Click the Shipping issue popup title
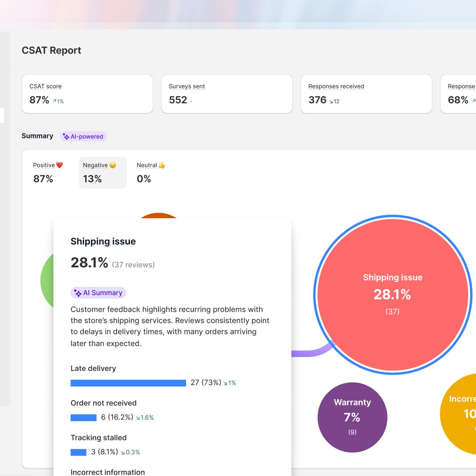Screen dimensions: 476x476 (x=103, y=242)
